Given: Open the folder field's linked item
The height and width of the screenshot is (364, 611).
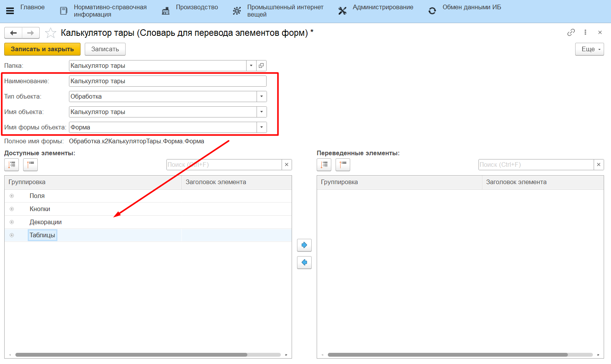Looking at the screenshot, I should (x=261, y=66).
